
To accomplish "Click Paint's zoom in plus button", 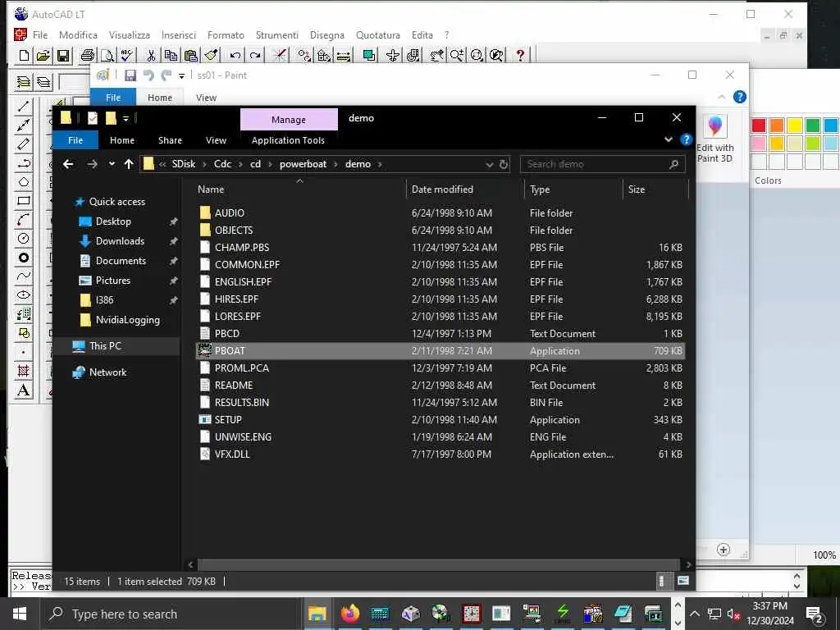I will [x=724, y=550].
